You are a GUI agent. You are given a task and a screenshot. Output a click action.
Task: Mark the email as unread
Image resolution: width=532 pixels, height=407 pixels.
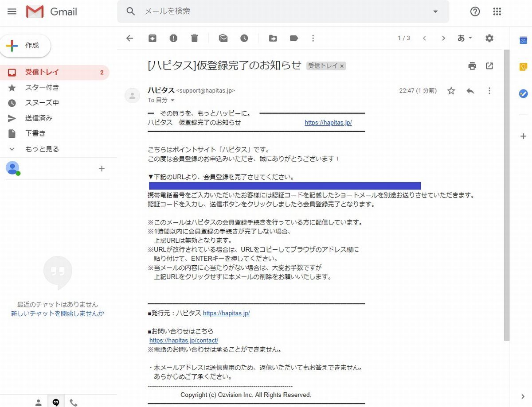(223, 39)
